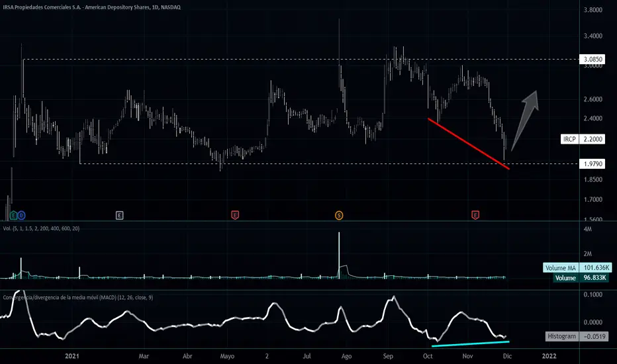Click the red E marker near Mayo
The image size is (617, 364).
(x=235, y=214)
